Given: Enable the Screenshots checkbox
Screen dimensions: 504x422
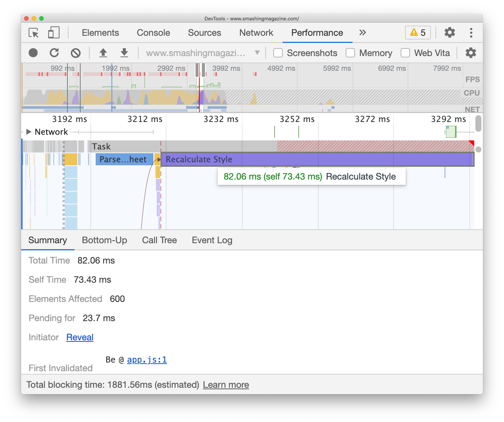Looking at the screenshot, I should pyautogui.click(x=278, y=53).
